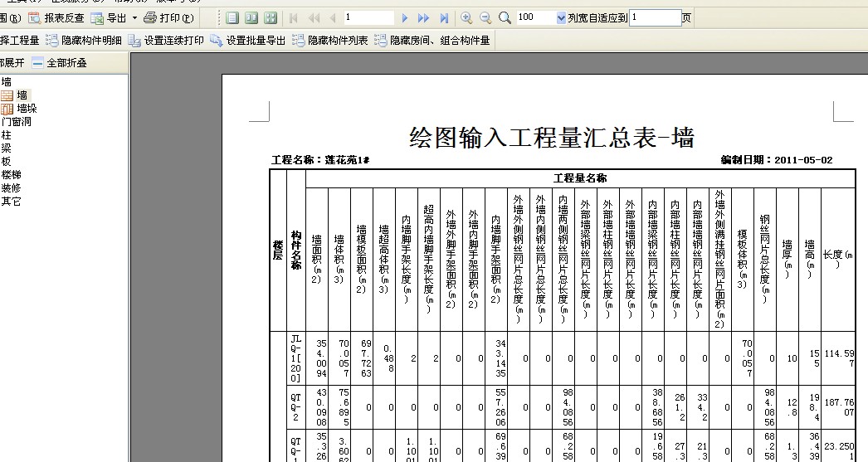Go to previous page
The height and width of the screenshot is (462, 868).
point(333,18)
